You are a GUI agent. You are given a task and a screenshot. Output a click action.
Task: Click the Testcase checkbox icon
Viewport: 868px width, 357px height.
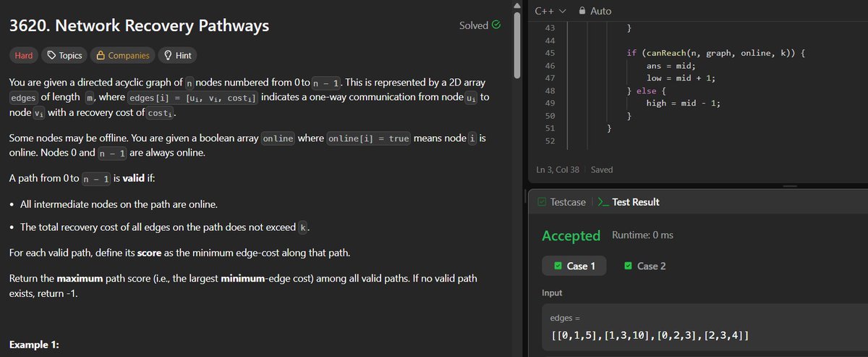(542, 203)
